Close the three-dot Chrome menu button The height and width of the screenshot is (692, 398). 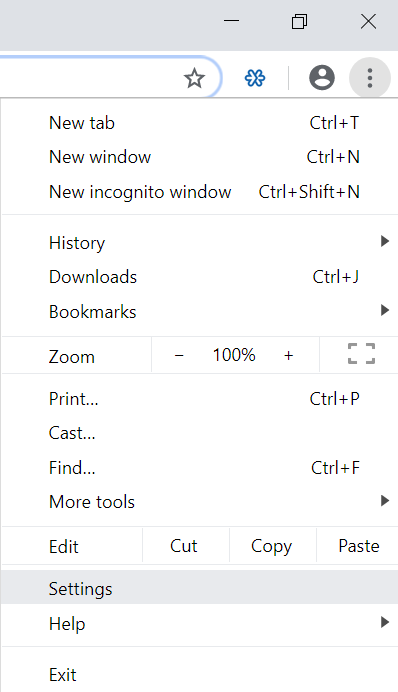point(370,78)
